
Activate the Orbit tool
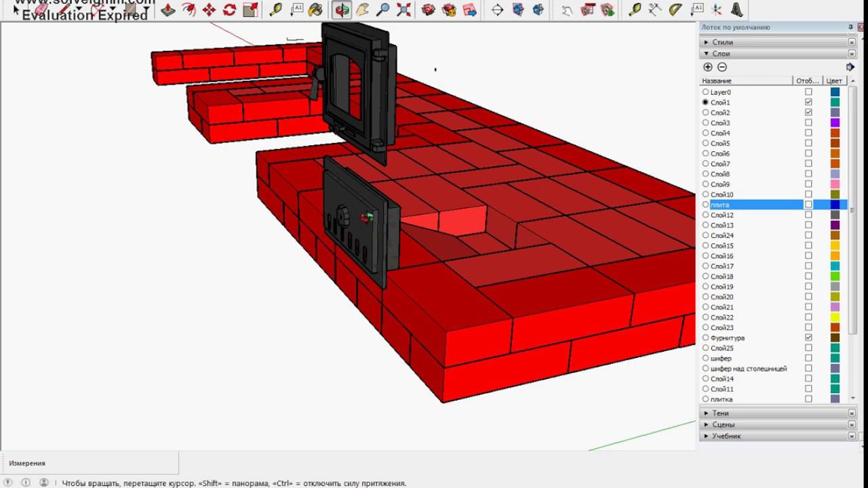click(x=342, y=9)
